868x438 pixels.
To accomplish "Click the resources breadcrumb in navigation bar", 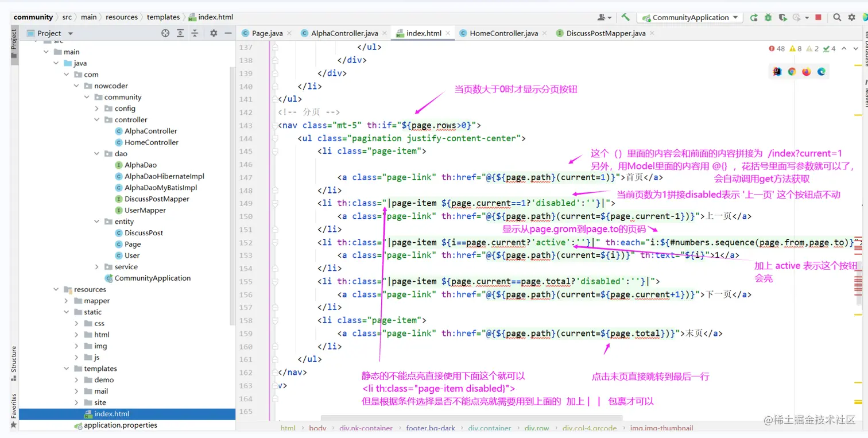I will tap(122, 17).
